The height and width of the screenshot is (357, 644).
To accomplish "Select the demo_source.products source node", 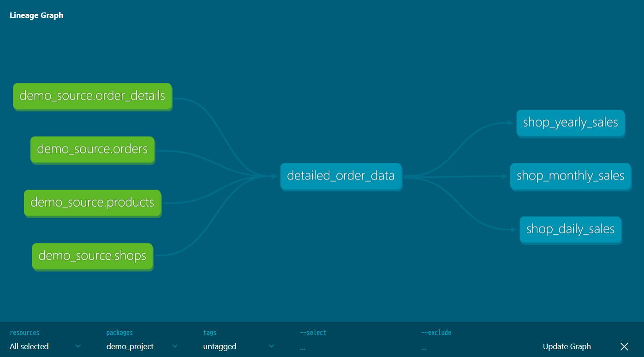I will (x=92, y=202).
